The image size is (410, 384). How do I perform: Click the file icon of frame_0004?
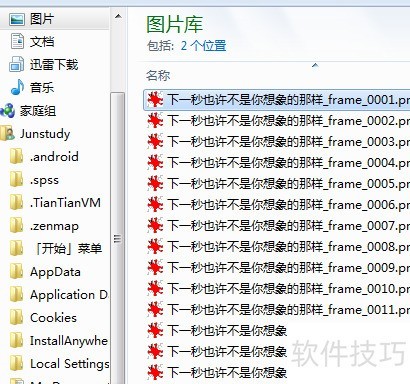155,163
